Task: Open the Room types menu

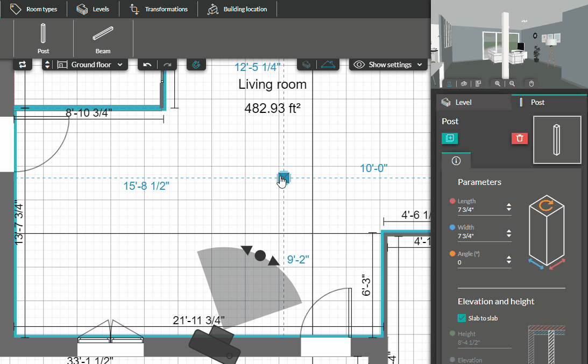Action: pyautogui.click(x=34, y=9)
